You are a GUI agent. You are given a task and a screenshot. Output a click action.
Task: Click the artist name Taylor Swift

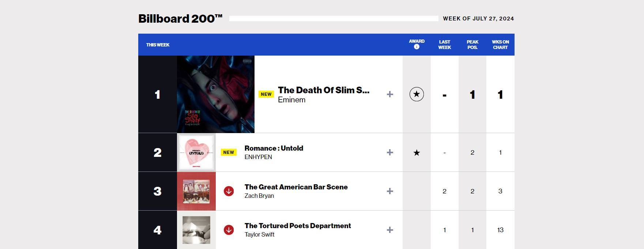[x=259, y=235]
